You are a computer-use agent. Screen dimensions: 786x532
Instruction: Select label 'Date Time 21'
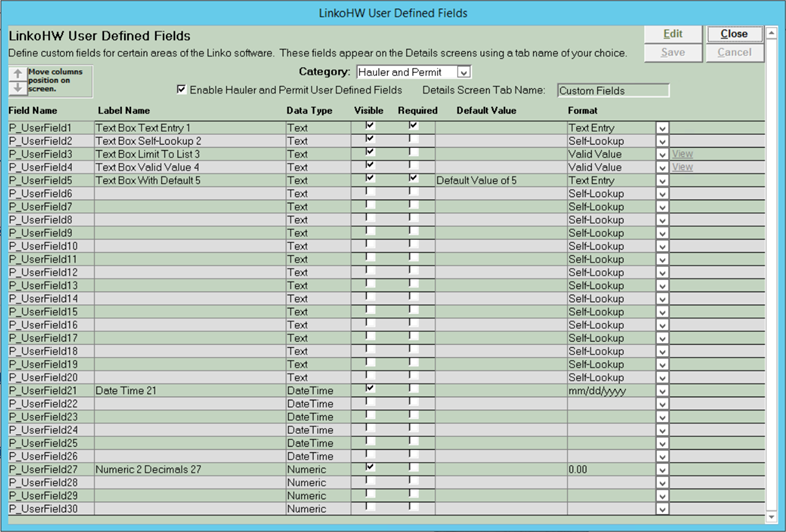(126, 391)
